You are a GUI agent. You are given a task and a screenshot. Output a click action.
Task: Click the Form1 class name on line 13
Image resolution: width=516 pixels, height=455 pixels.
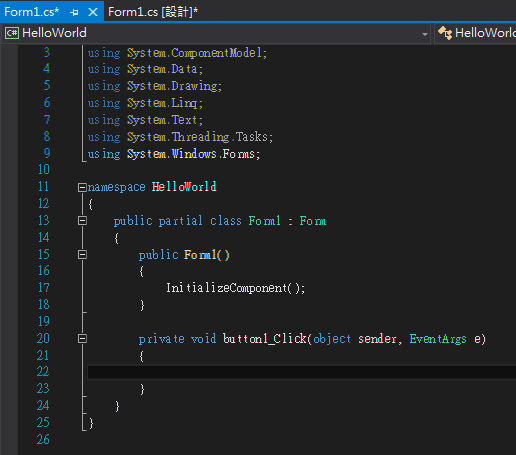264,221
